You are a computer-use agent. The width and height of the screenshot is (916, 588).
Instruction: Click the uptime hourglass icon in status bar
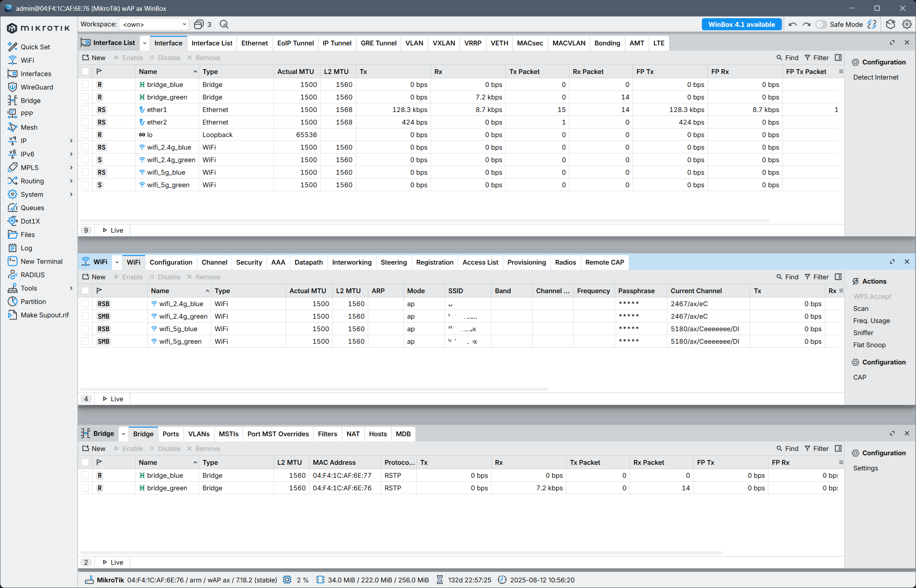coord(440,580)
